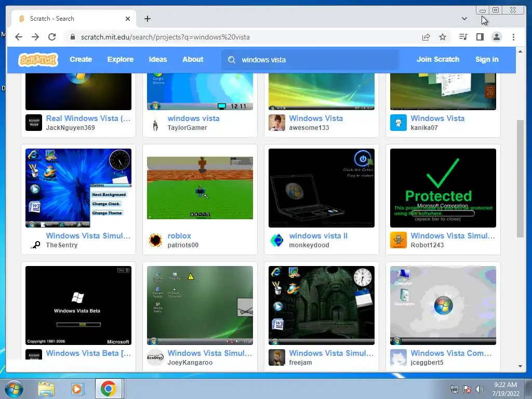Open jceggbert5 grey desktop thumbnail
The image size is (532, 399).
pyautogui.click(x=443, y=305)
